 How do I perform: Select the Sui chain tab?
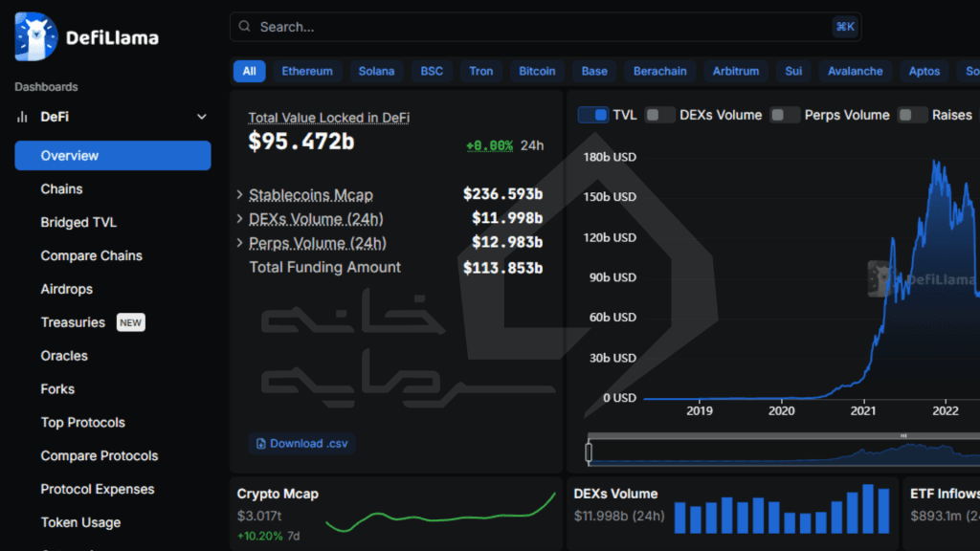(793, 71)
